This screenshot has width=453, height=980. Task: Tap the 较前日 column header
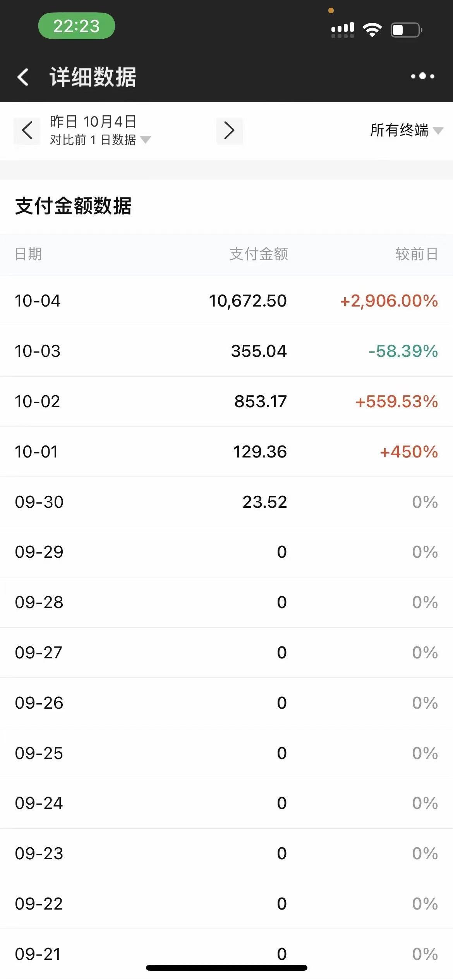click(x=416, y=254)
